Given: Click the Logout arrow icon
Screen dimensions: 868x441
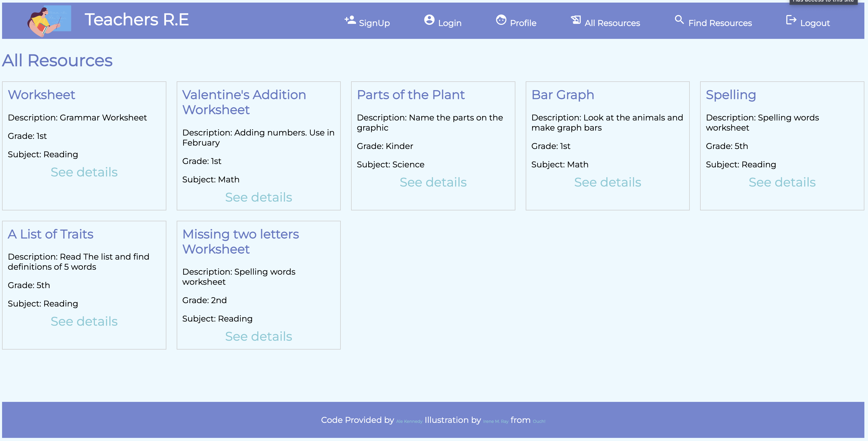Looking at the screenshot, I should click(x=791, y=20).
